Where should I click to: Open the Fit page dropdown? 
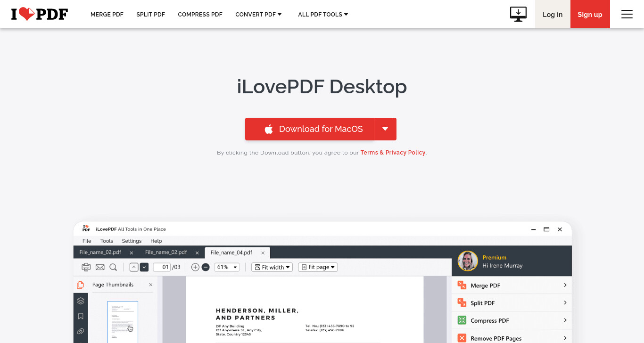(318, 267)
